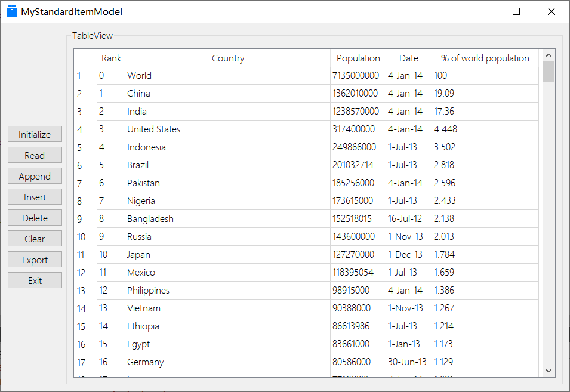570x392 pixels.
Task: Maximize the MyStandardItemModel window
Action: coord(516,11)
